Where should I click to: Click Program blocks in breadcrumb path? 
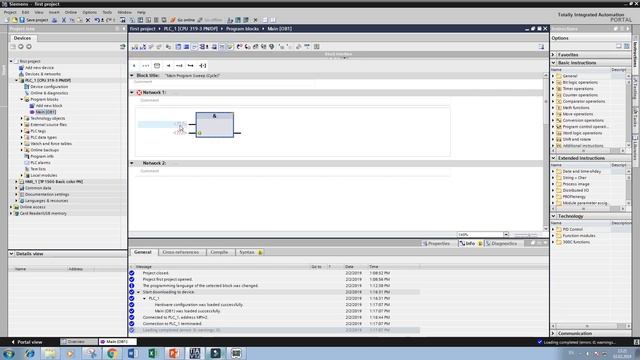(x=242, y=29)
